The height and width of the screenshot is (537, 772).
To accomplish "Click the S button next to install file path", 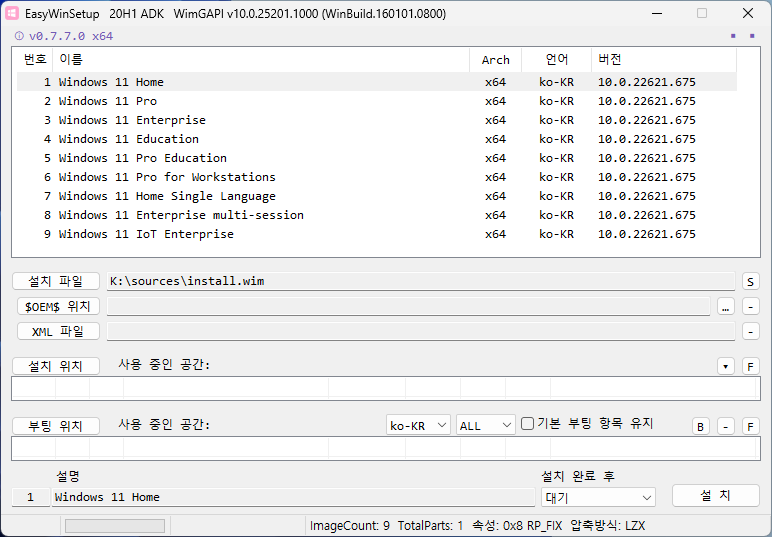I will (750, 282).
